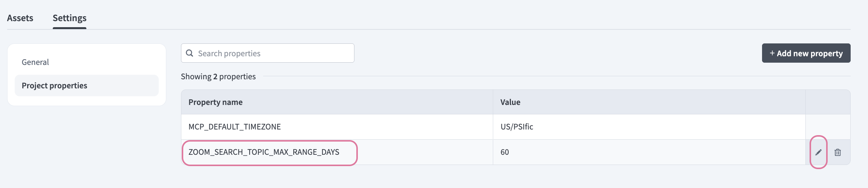Focus the Search properties input field

[271, 53]
